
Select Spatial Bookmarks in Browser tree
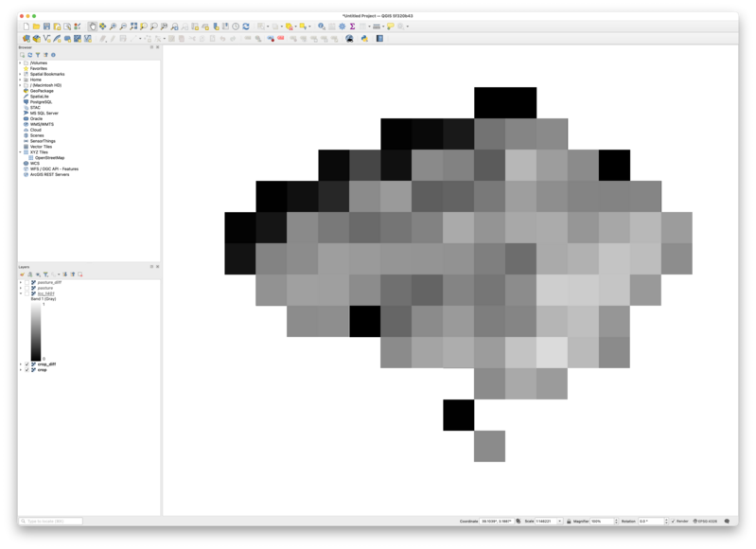(46, 74)
